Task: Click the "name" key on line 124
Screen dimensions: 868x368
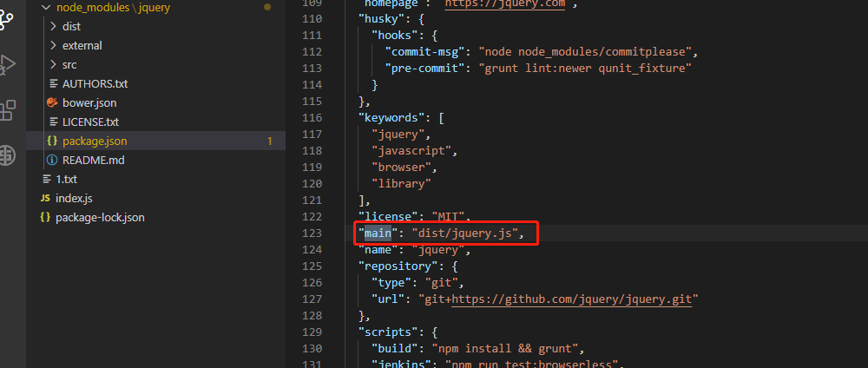Action: click(378, 250)
